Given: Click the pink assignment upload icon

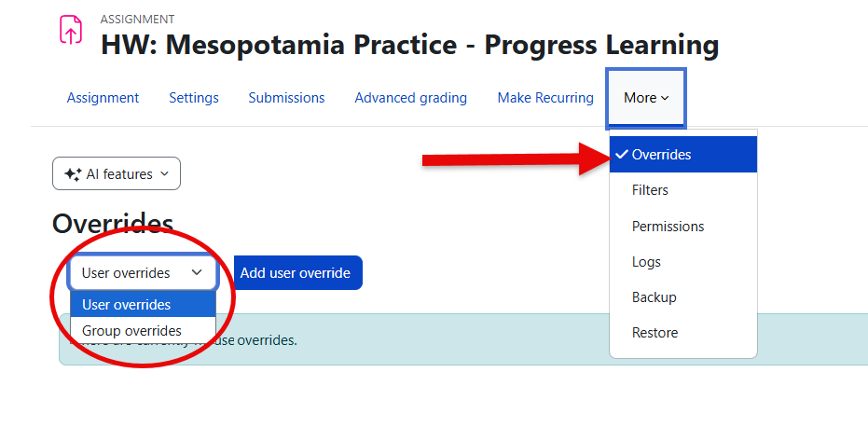Looking at the screenshot, I should point(71,30).
